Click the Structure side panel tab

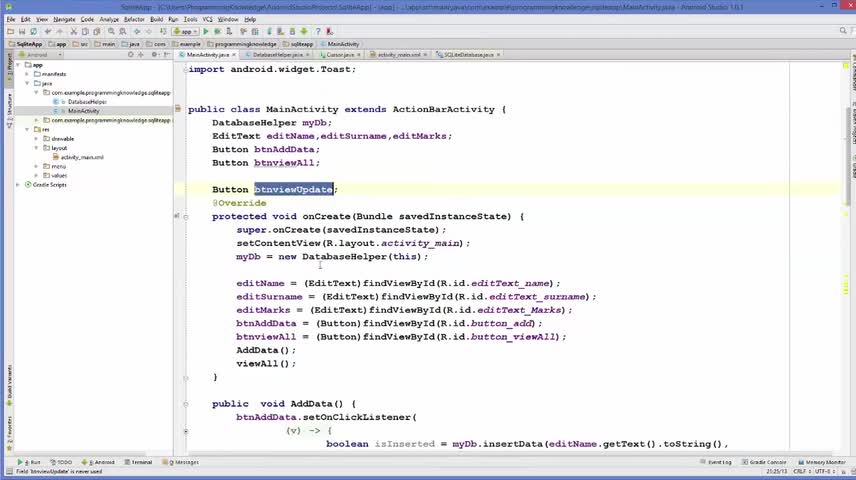click(9, 111)
